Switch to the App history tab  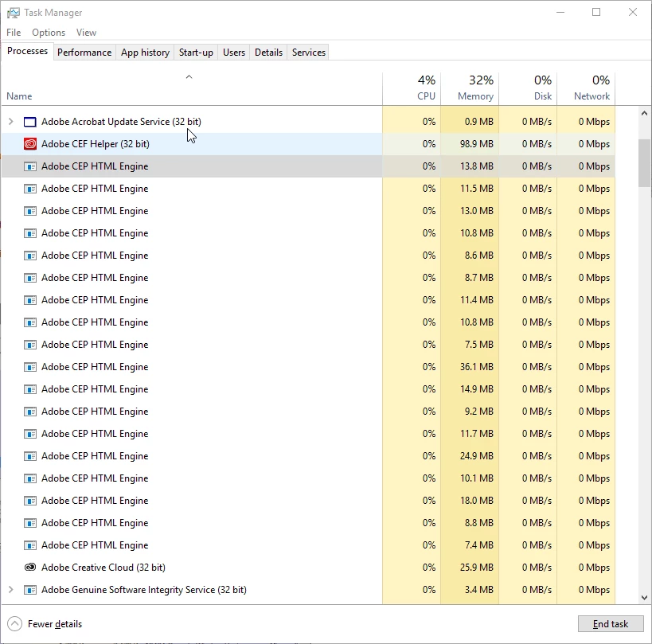(145, 53)
